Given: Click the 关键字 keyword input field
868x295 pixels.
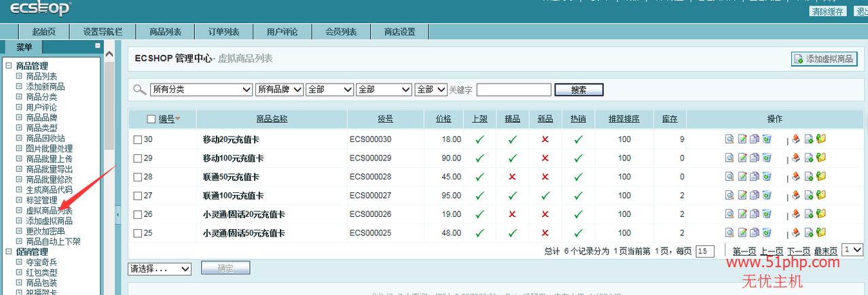Looking at the screenshot, I should (x=513, y=90).
